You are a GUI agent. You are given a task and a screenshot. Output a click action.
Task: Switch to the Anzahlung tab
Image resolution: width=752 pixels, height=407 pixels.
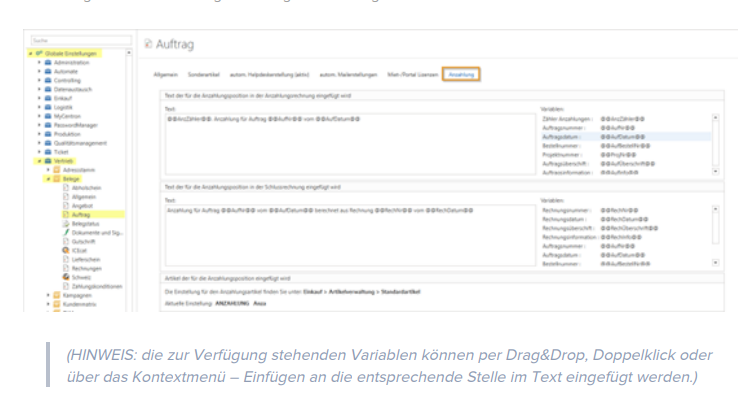click(x=462, y=75)
